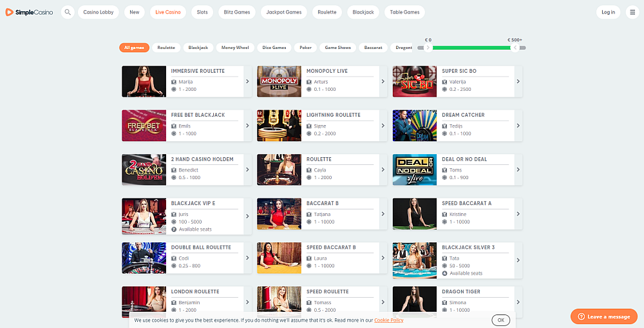Click the Log in button
This screenshot has height=328, width=644.
point(608,12)
